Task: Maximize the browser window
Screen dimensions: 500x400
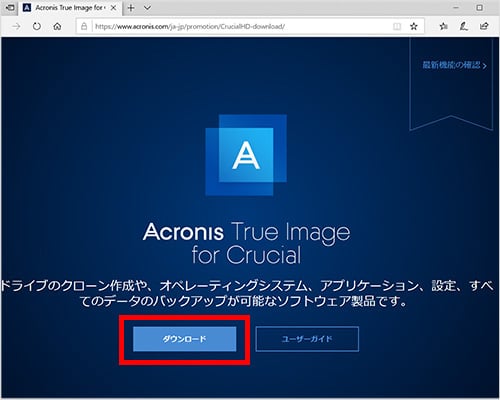Action: coord(479,7)
